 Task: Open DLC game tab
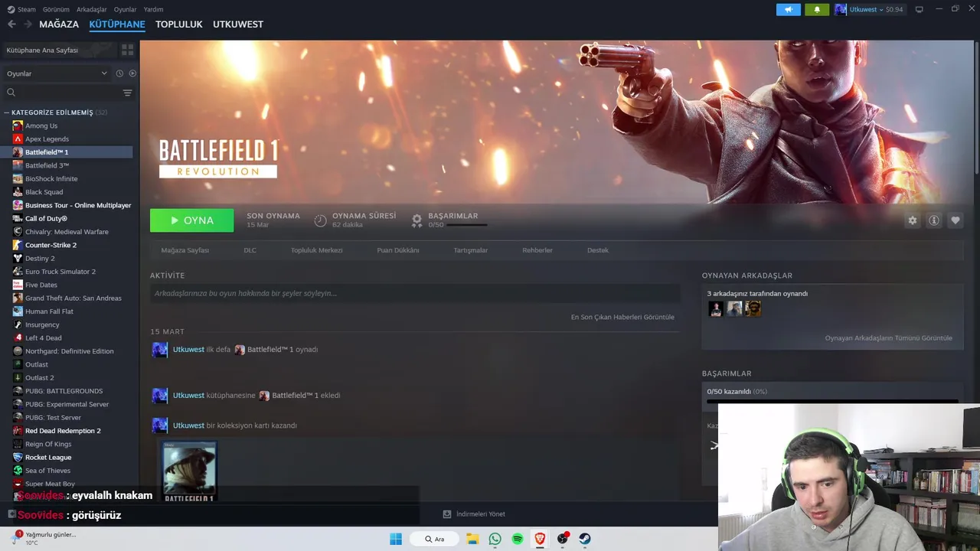pyautogui.click(x=250, y=250)
